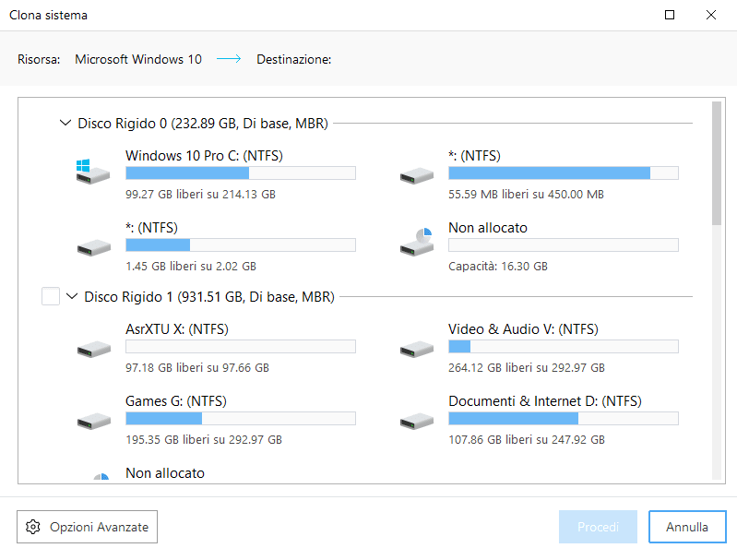Check the Disco Rigido 1 checkbox
This screenshot has width=737, height=560.
[x=52, y=296]
